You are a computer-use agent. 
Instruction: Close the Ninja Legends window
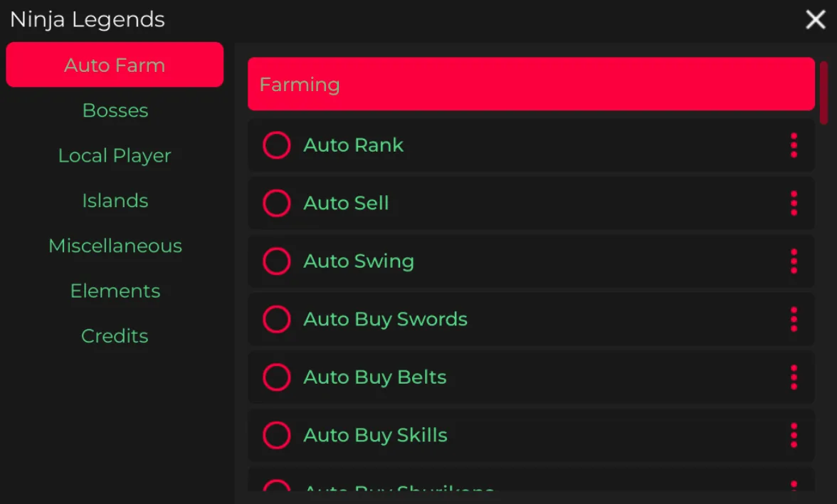coord(815,20)
